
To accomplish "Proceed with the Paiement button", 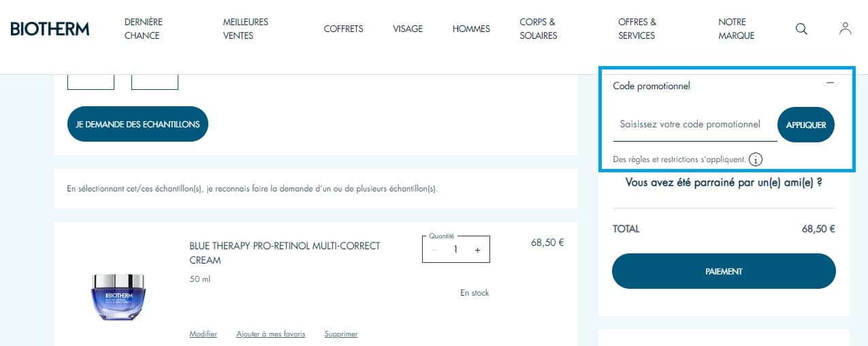I will 724,271.
